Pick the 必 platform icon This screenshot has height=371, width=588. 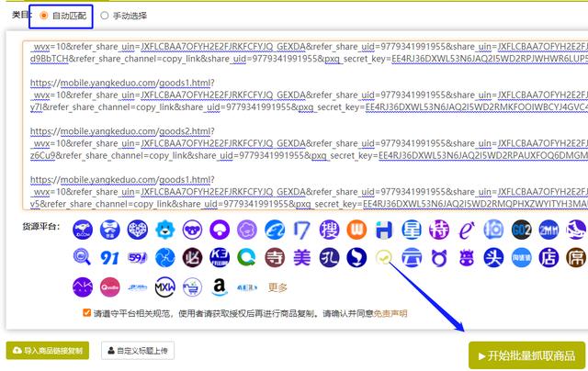coord(192,258)
